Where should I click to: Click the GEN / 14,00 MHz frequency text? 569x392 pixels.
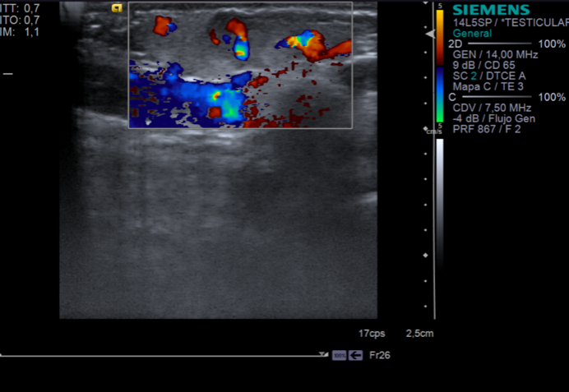coord(495,54)
